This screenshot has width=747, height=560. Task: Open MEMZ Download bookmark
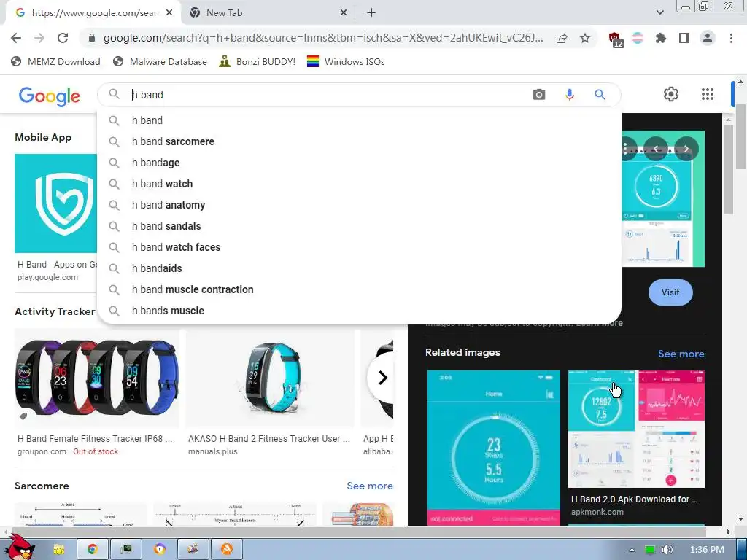click(x=55, y=61)
